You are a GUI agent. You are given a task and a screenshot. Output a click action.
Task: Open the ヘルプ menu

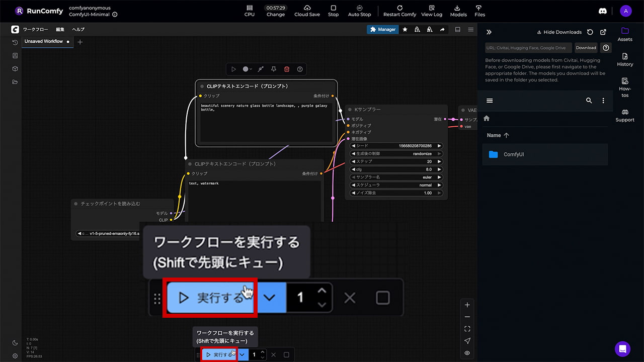78,30
